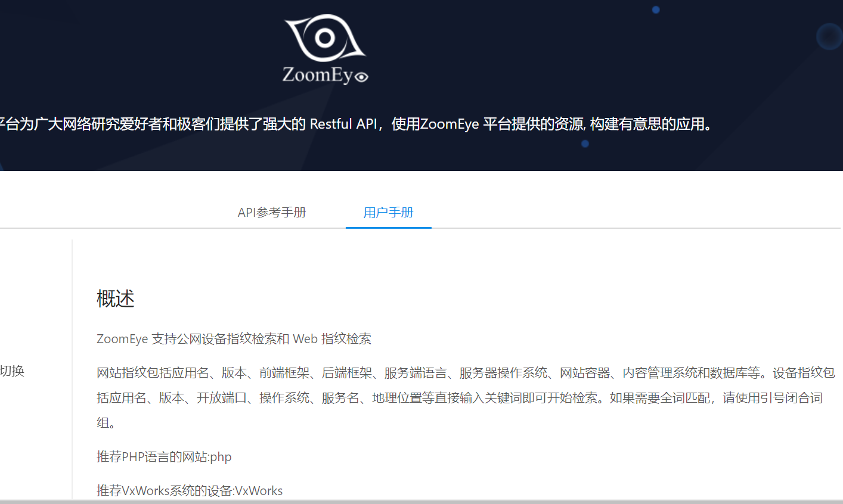Click the Restful API banner sentence

pos(357,124)
